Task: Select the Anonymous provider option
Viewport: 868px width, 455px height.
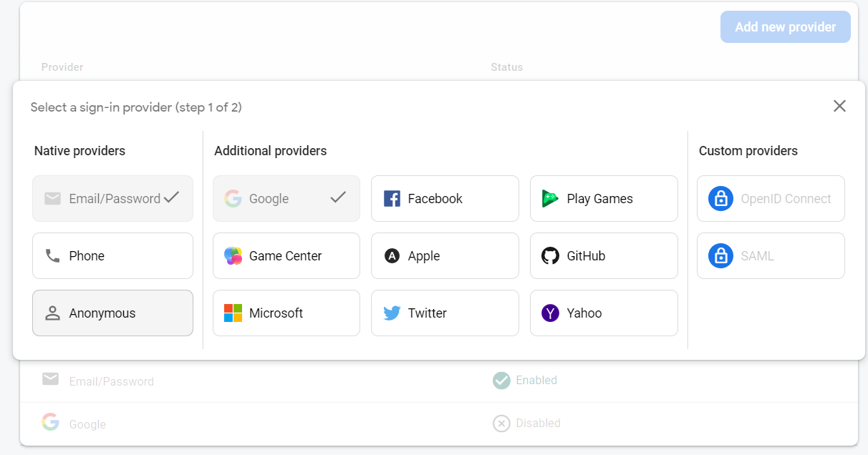Action: tap(112, 313)
